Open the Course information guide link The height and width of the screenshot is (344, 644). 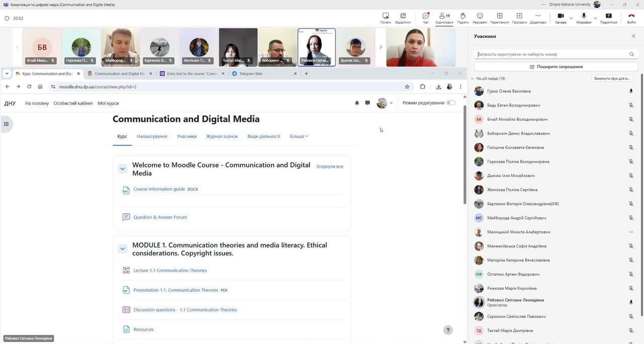159,189
